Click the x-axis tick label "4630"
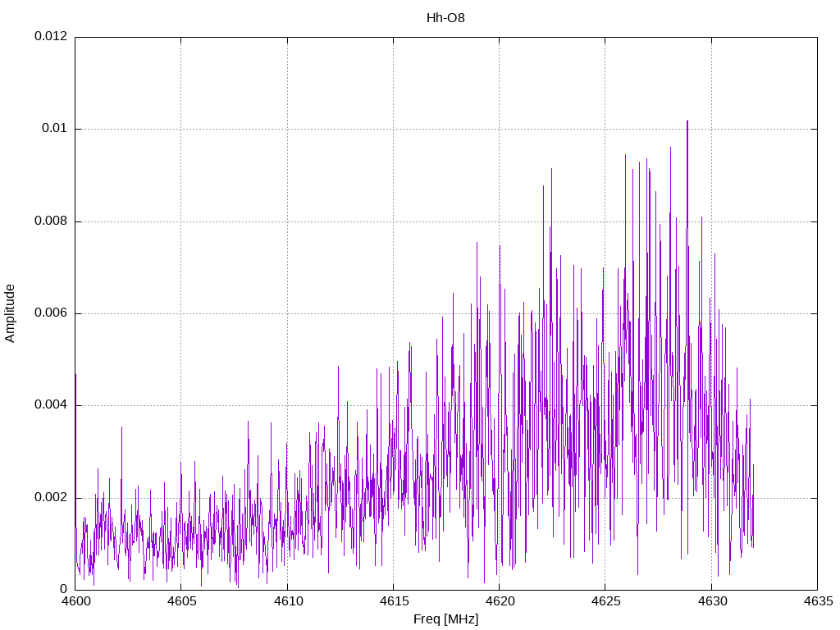840x630 pixels. point(711,601)
